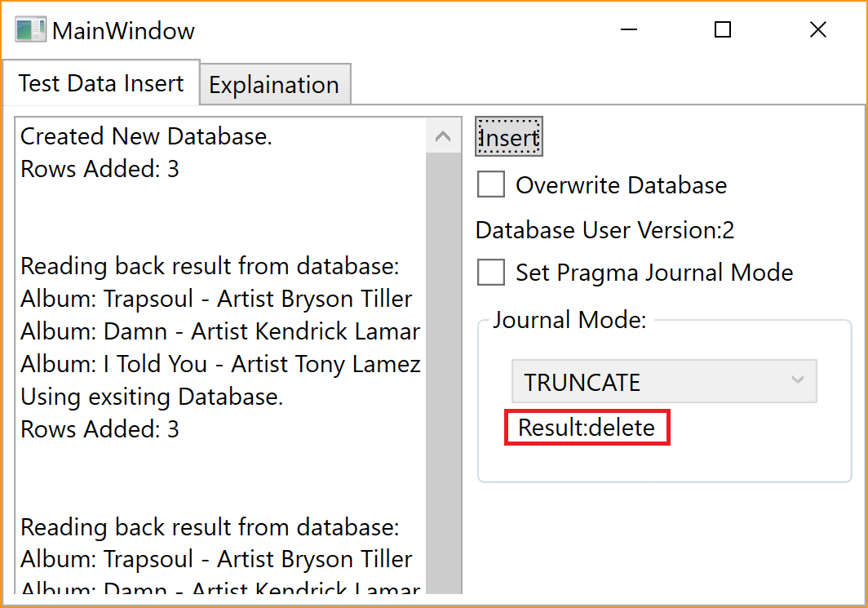Click the Database User Version:2 label
The image size is (868, 608).
(x=604, y=230)
